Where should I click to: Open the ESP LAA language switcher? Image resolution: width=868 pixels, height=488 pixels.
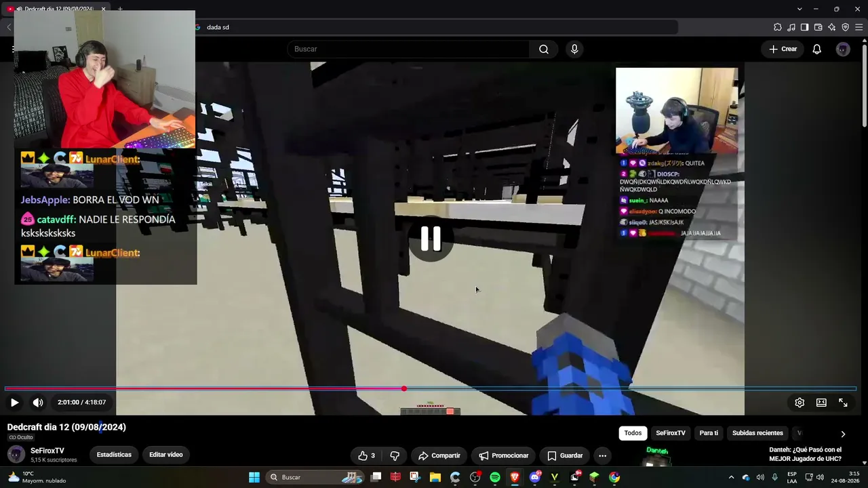[792, 477]
